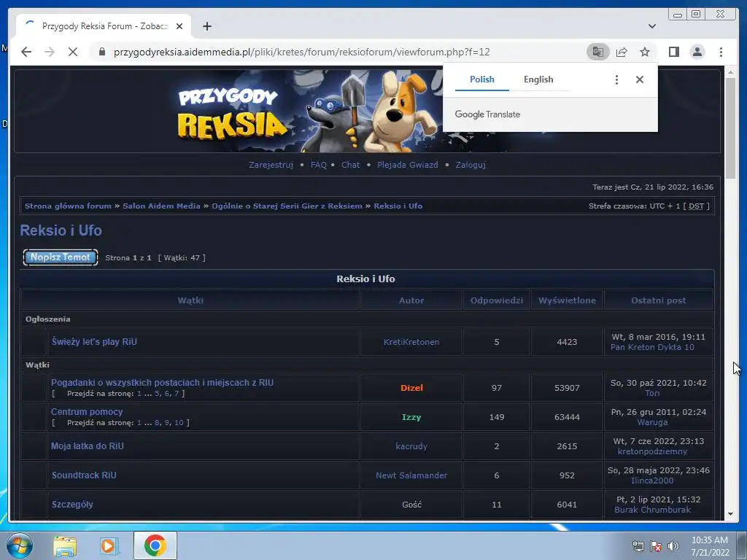The image size is (747, 560).
Task: Open last poster Waruga profile
Action: click(652, 422)
